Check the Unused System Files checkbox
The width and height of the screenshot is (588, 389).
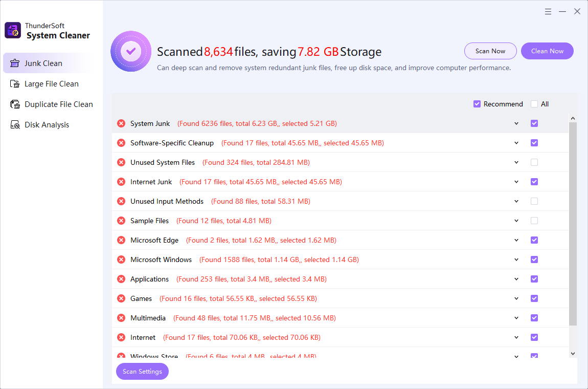(534, 162)
